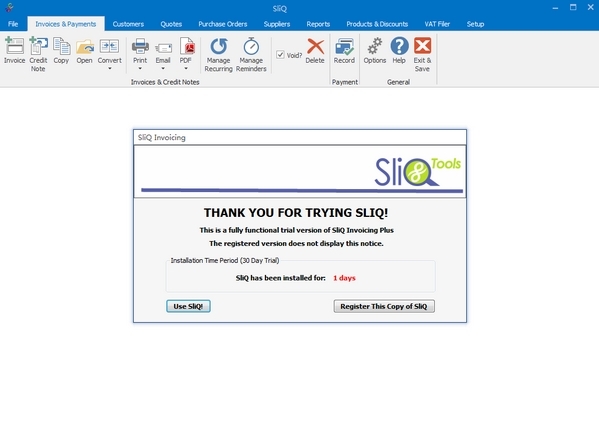Click the PDF export icon
Viewport: 599px width, 425px height.
[187, 46]
